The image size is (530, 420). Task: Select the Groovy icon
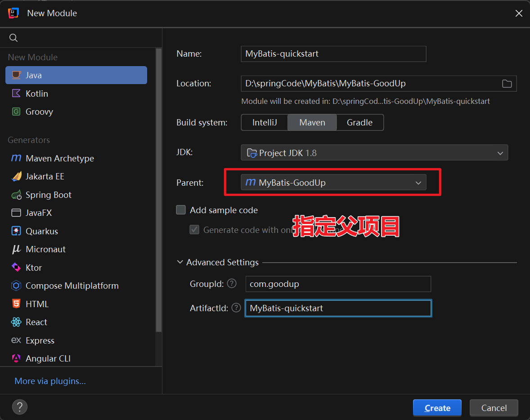tap(16, 112)
